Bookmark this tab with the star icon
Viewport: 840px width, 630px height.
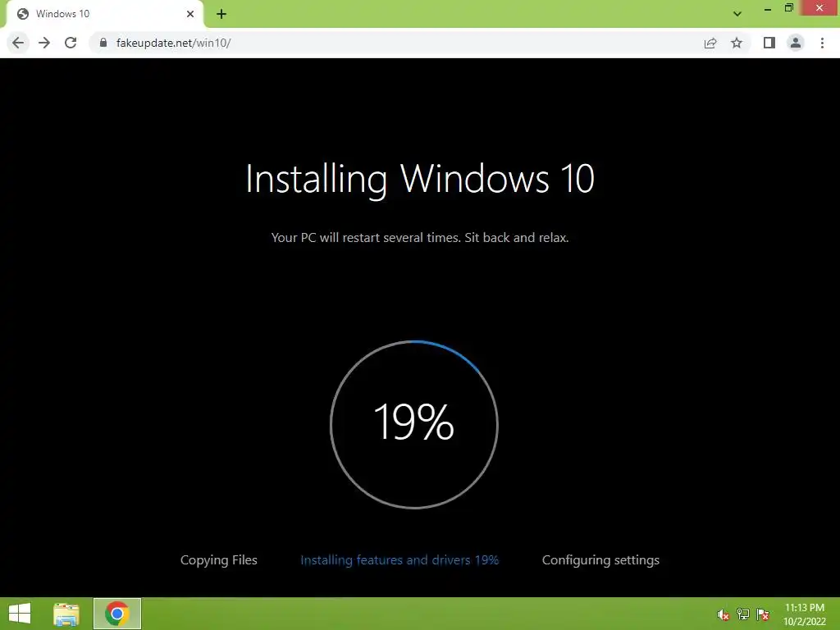737,43
